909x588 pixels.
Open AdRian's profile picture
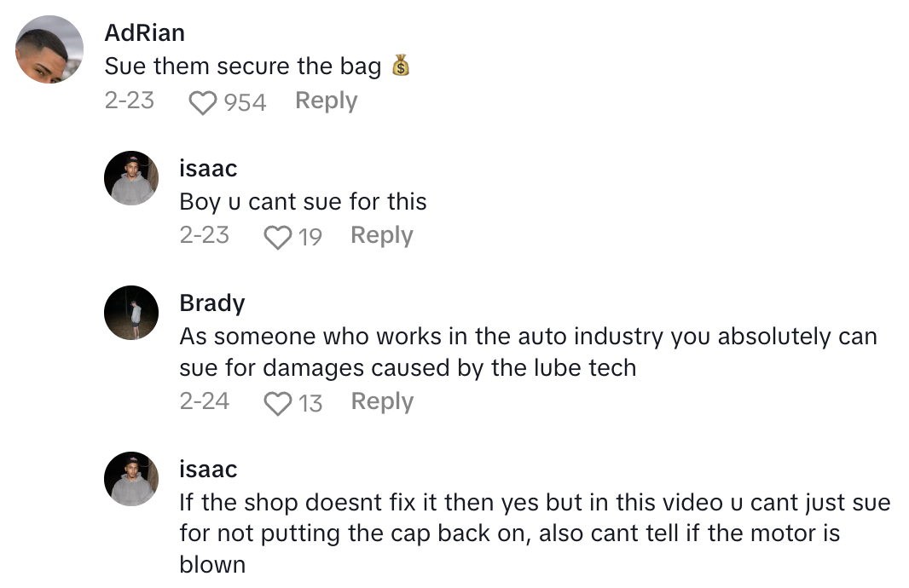pos(50,49)
